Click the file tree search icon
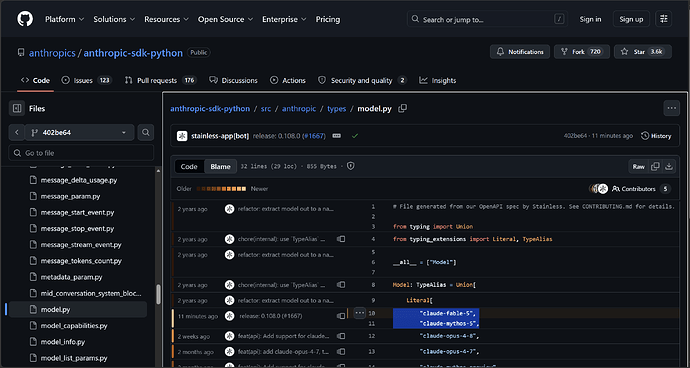 146,132
